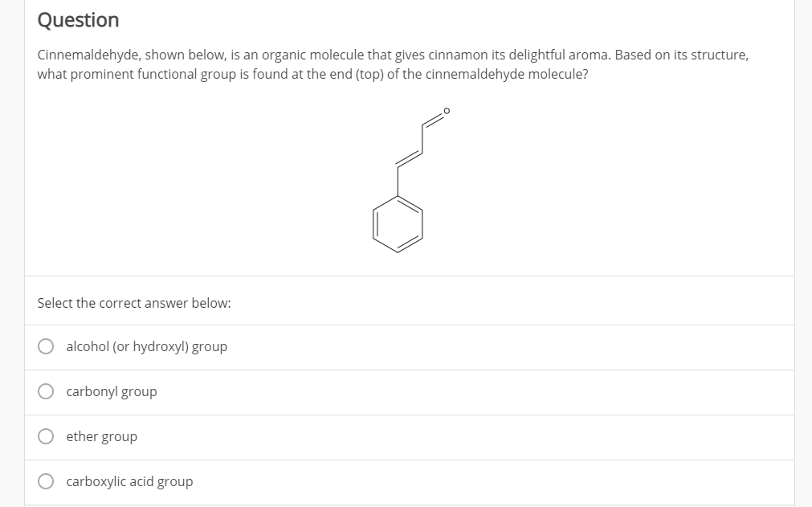Click the 'carbonyl group' answer label
This screenshot has width=812, height=507.
(x=112, y=392)
